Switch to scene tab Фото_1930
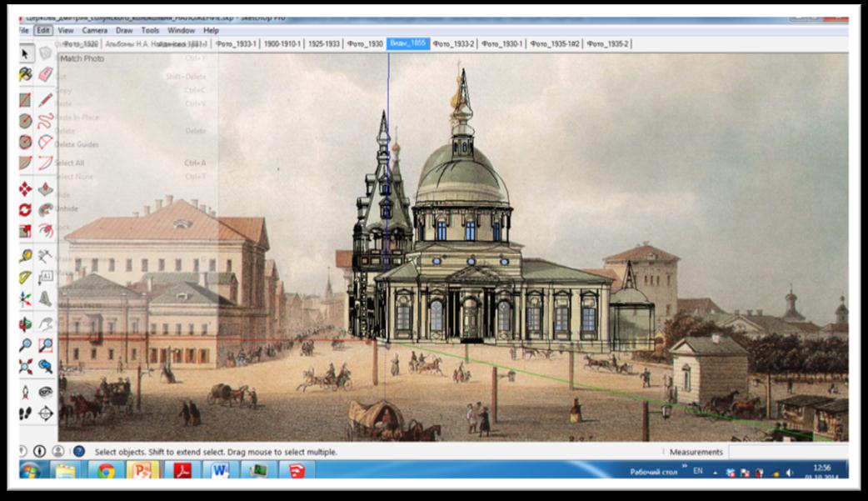This screenshot has height=501, width=868. [365, 44]
